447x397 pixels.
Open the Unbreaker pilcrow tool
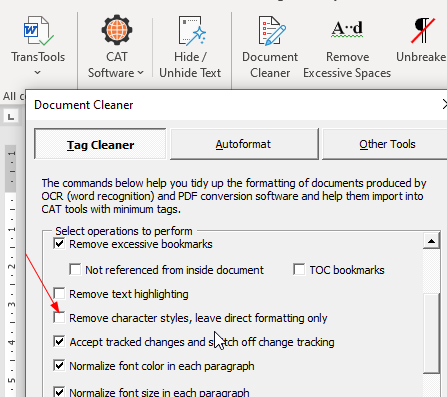pyautogui.click(x=422, y=30)
